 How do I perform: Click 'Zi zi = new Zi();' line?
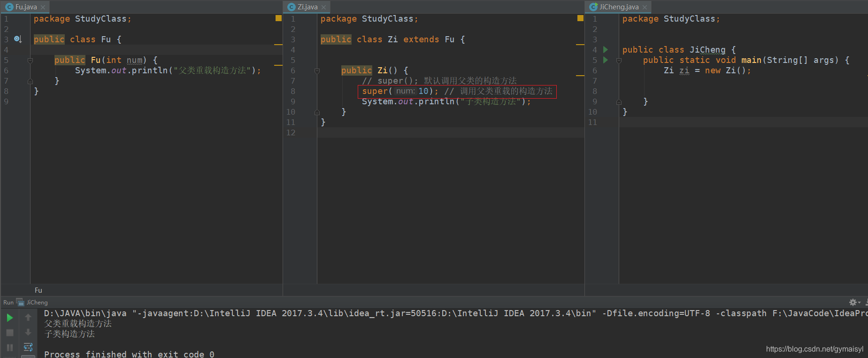(x=707, y=70)
